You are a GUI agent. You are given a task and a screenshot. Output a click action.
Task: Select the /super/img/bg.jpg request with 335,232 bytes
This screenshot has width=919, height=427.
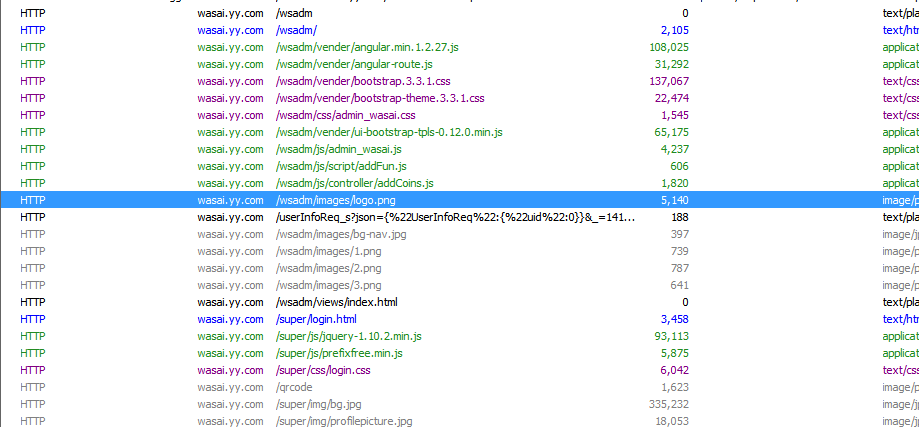[460, 404]
